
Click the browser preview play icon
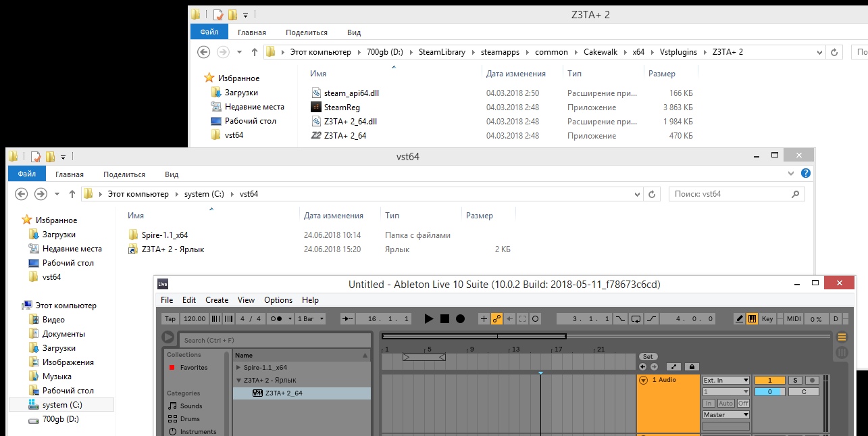click(168, 338)
